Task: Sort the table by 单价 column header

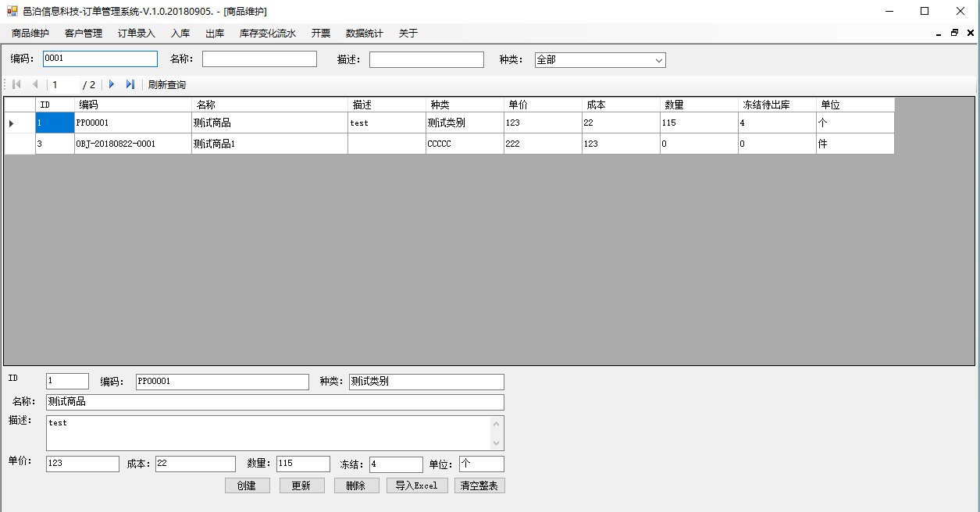Action: (543, 105)
